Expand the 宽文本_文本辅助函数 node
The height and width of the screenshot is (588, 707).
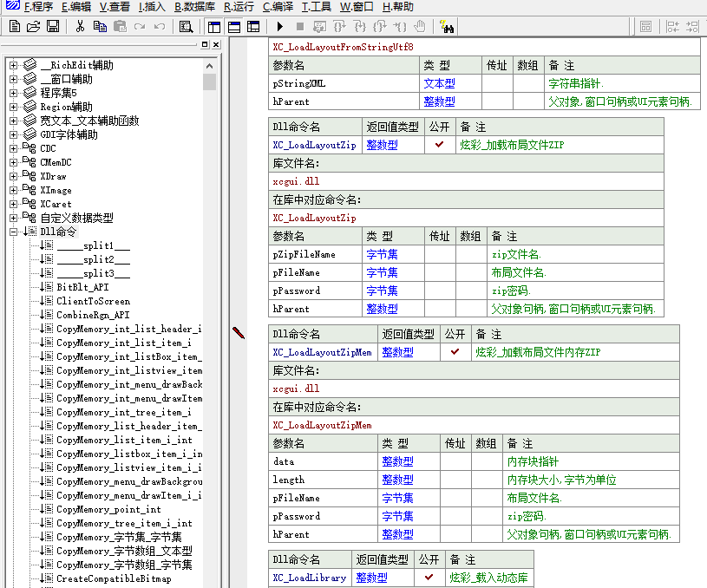point(14,121)
